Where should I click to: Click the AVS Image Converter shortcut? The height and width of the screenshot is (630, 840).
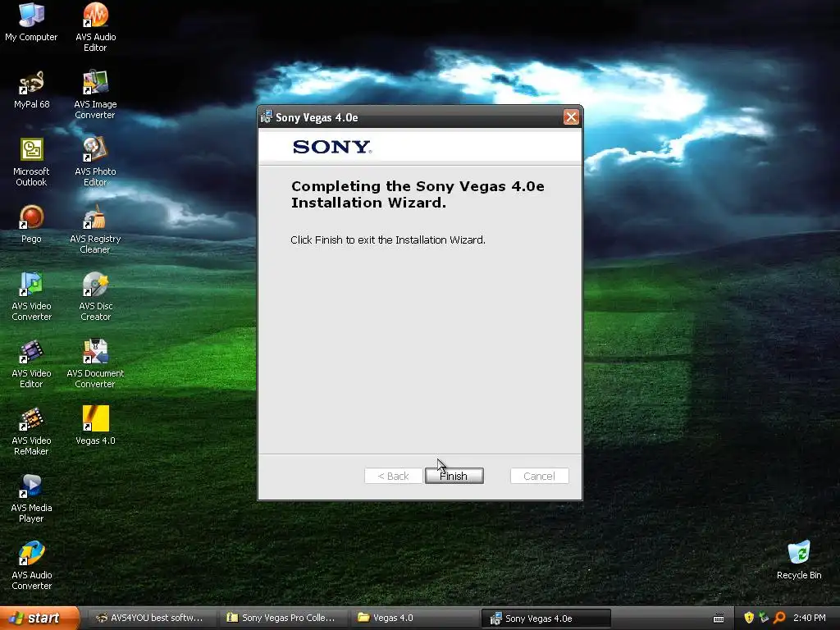pos(95,94)
